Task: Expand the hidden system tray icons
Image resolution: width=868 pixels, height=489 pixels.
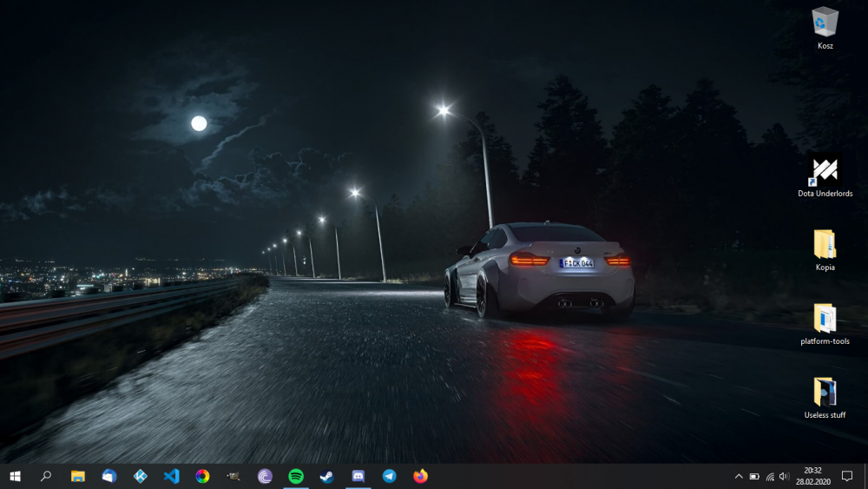Action: [x=739, y=476]
